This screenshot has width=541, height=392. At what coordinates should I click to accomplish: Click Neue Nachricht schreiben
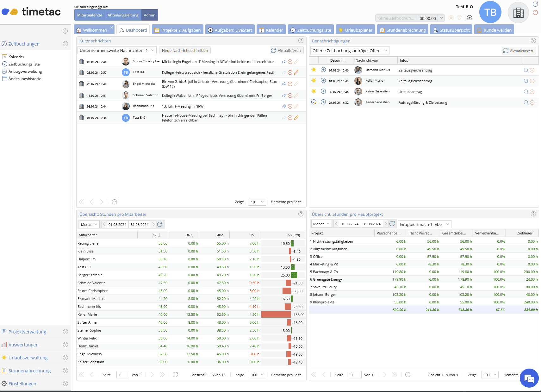coord(185,50)
